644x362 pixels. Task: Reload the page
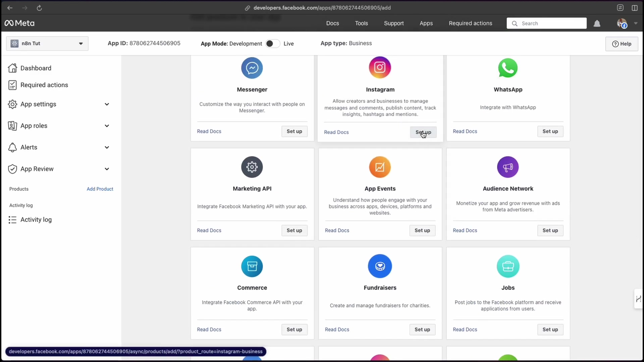[39, 8]
